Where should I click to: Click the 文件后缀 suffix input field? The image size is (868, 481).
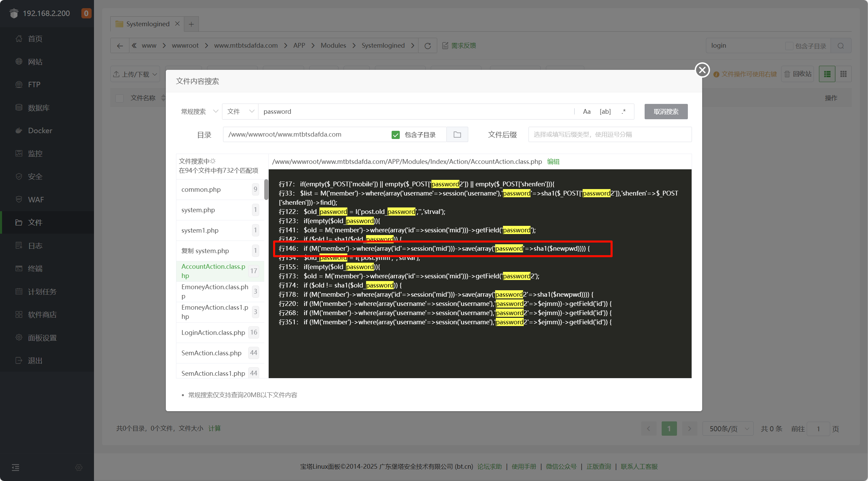coord(610,135)
